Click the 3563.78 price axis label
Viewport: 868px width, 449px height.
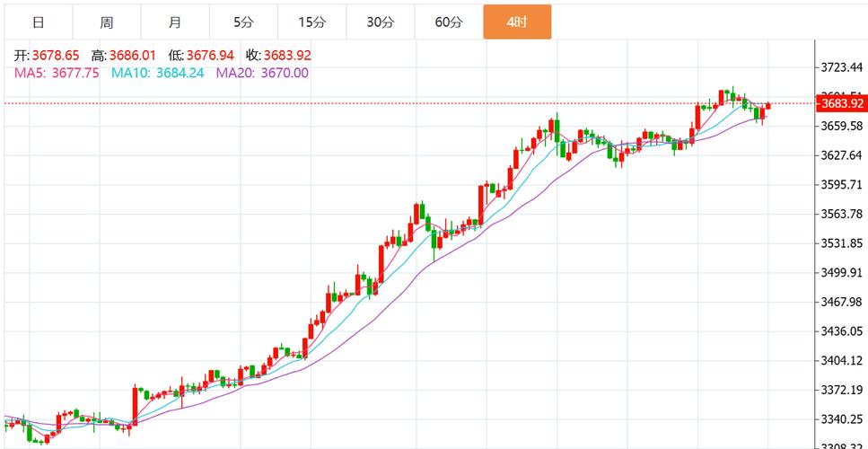(x=841, y=214)
